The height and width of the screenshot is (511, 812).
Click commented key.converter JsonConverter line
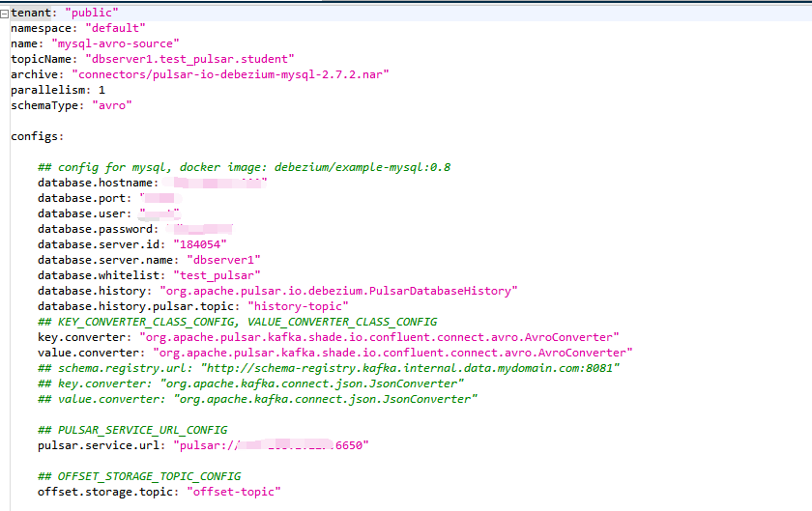point(250,383)
